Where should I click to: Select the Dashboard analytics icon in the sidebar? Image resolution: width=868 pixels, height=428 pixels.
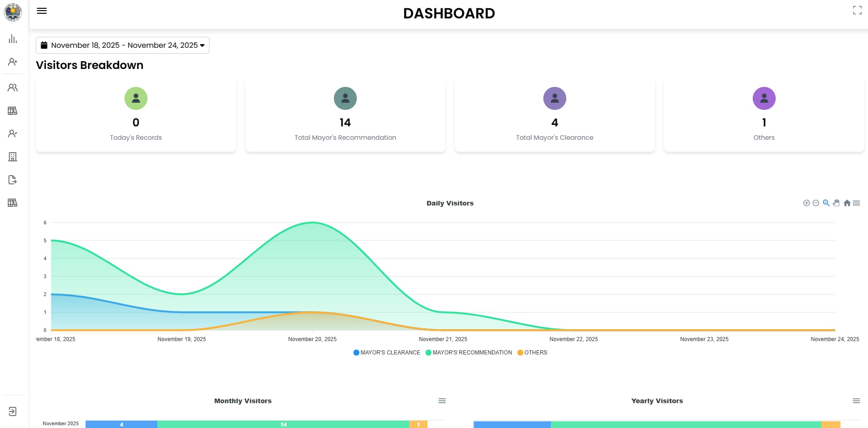pos(12,39)
